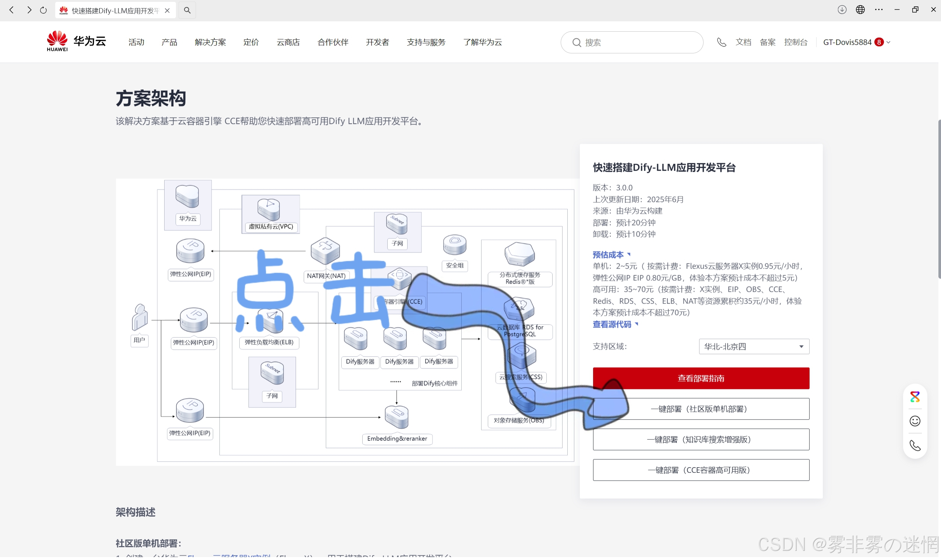Click the floating phone contact icon
Viewport: 941px width, 560px height.
915,446
